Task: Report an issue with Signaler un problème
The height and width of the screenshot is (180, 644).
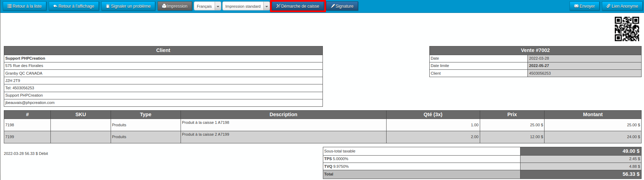Action: click(x=128, y=6)
